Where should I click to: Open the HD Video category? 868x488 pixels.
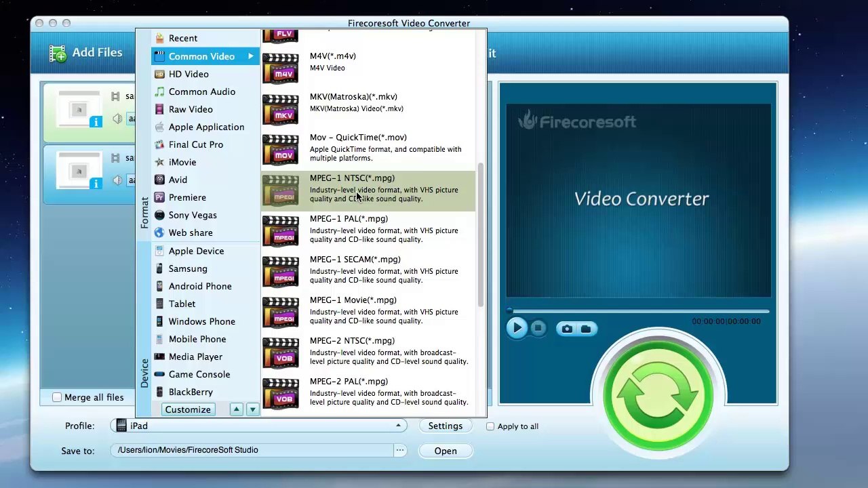click(189, 74)
